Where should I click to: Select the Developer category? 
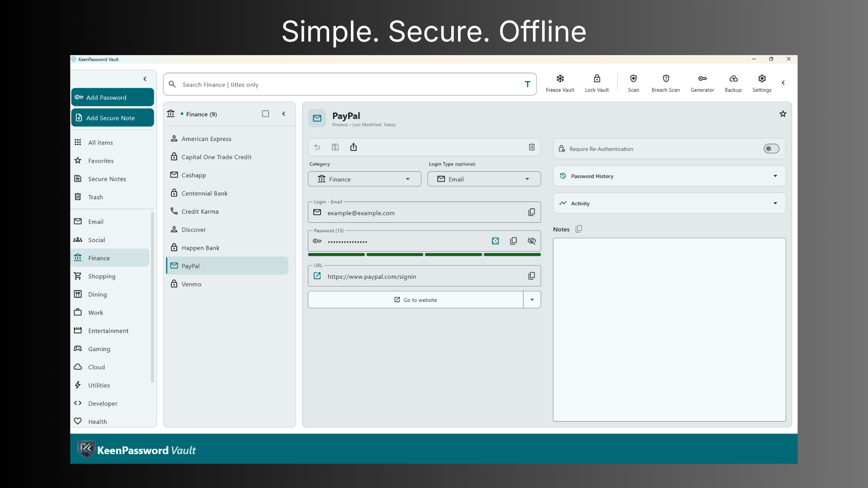(x=110, y=403)
